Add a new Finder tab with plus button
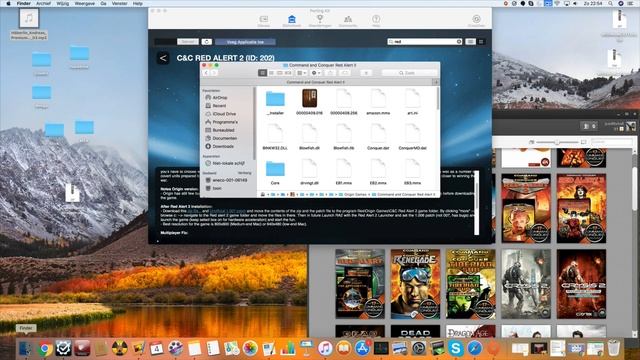 436,82
